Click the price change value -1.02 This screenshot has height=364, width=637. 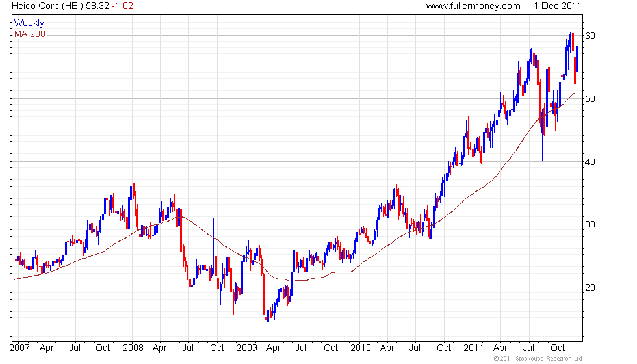[122, 6]
